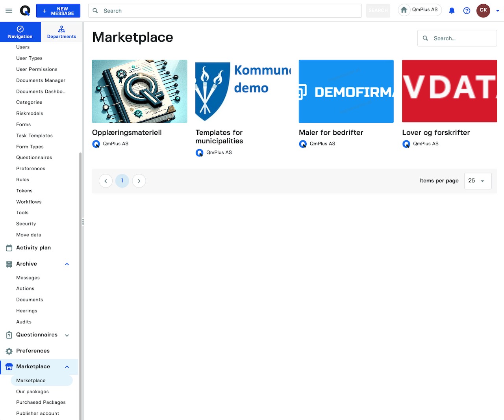
Task: Open Purchased Packages under Marketplace
Action: point(41,402)
